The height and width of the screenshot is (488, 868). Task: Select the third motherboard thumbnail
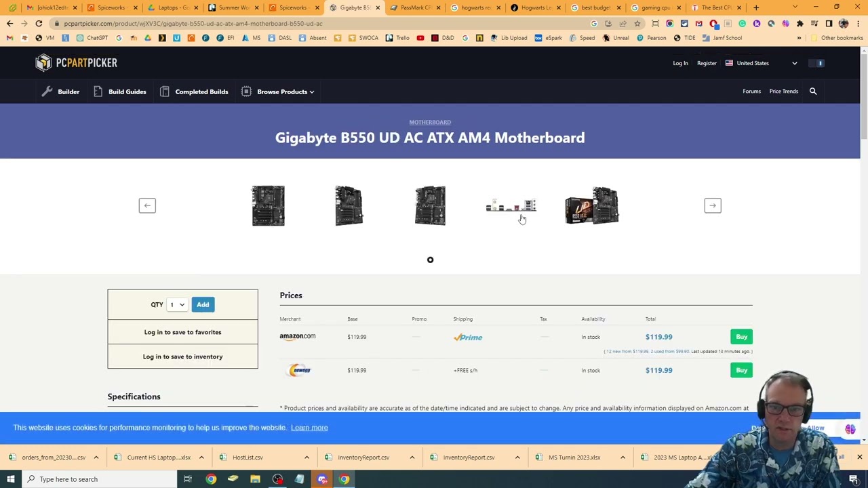coord(430,205)
